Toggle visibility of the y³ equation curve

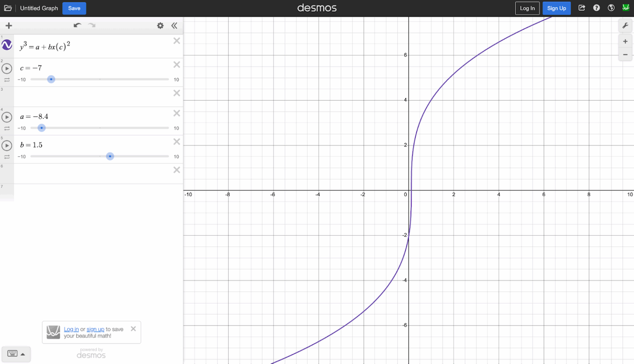7,45
